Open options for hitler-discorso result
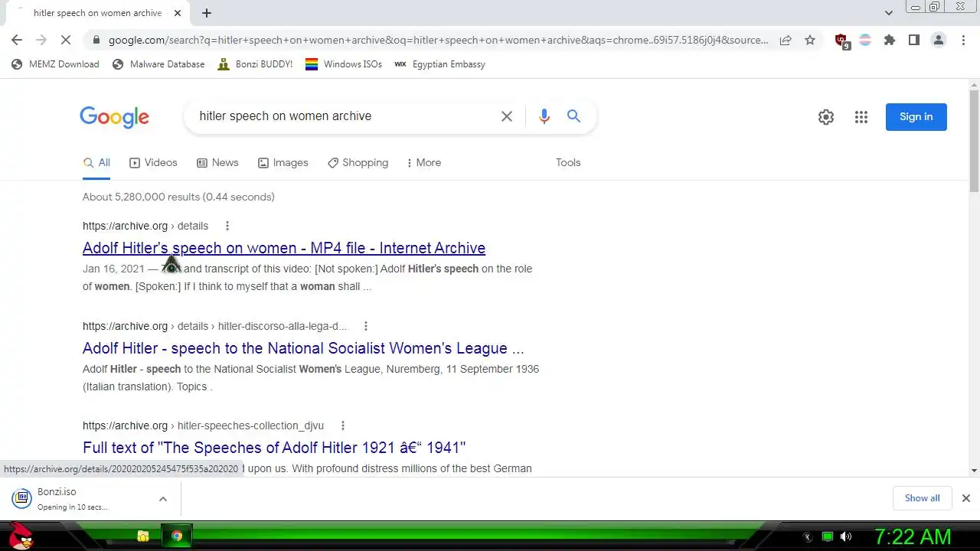980x551 pixels. [366, 326]
